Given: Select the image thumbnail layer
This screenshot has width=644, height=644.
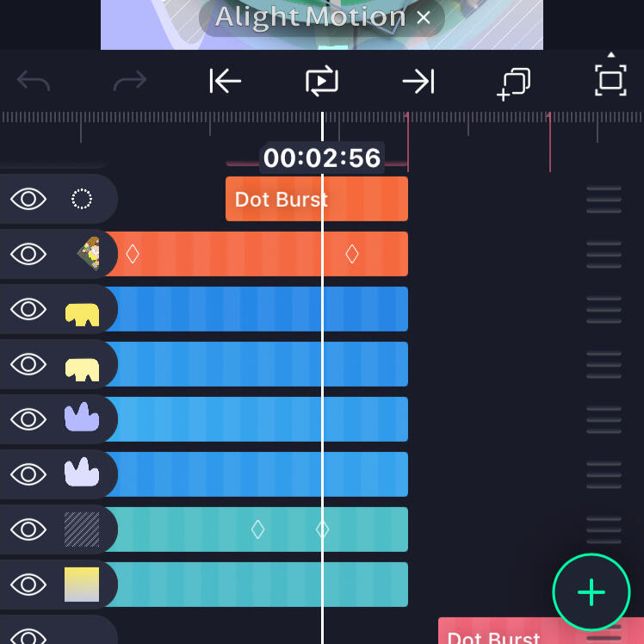Looking at the screenshot, I should point(89,254).
